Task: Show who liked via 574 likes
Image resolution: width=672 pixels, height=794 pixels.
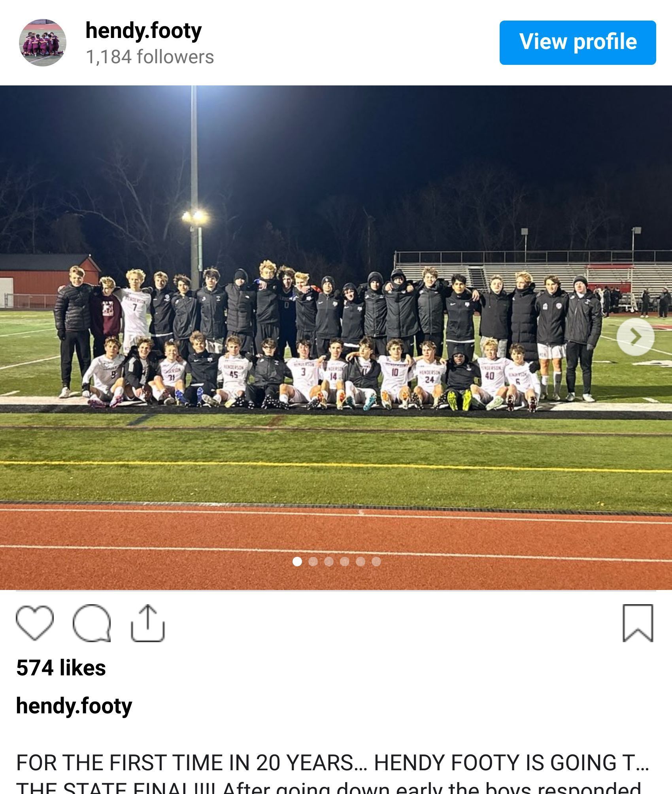Action: tap(61, 668)
